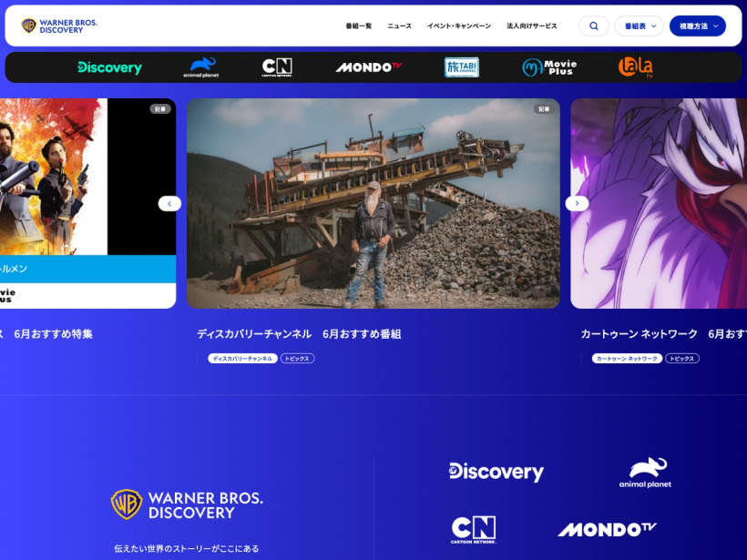Image resolution: width=747 pixels, height=560 pixels.
Task: Click the カートゥーン ネットワーク tag pill
Action: [627, 358]
